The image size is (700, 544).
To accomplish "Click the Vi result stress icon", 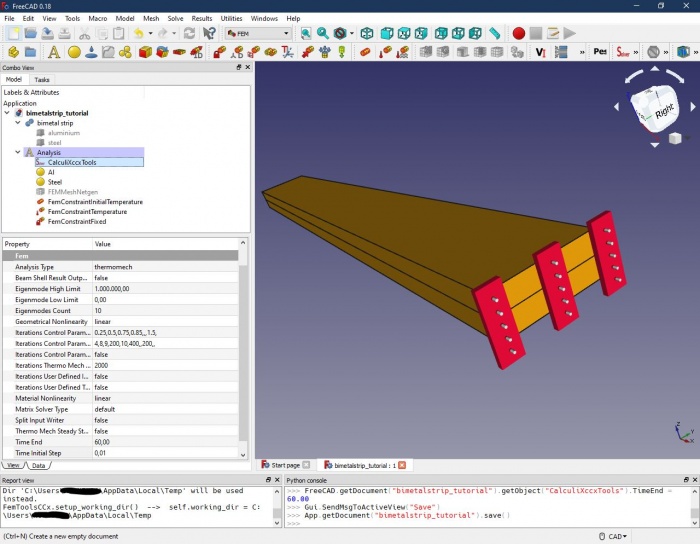I will 541,52.
